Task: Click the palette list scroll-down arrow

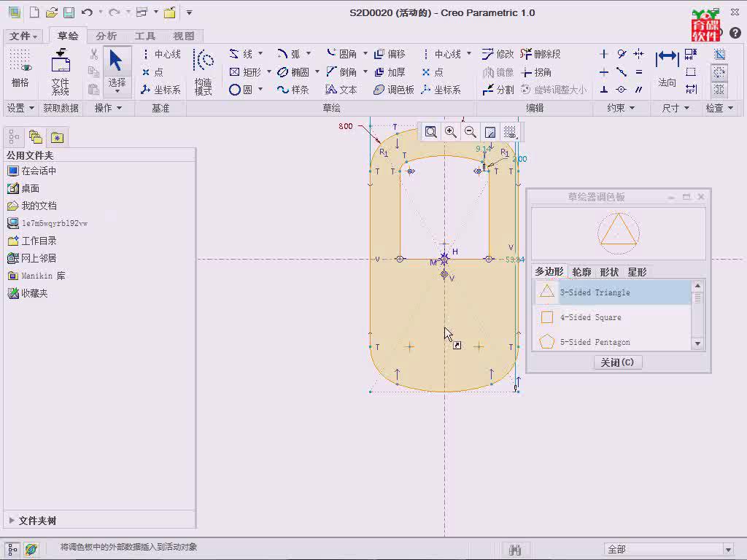Action: point(697,343)
